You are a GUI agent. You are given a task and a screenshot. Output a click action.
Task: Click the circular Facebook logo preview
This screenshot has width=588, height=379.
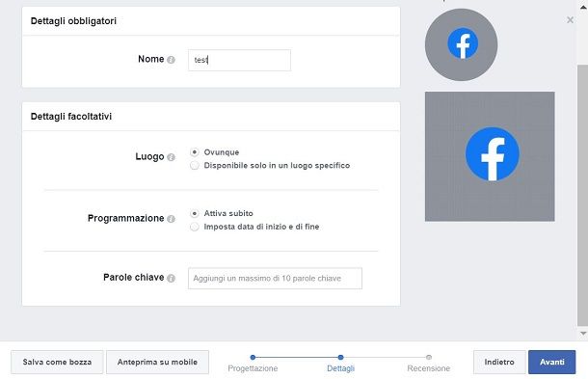click(x=462, y=44)
